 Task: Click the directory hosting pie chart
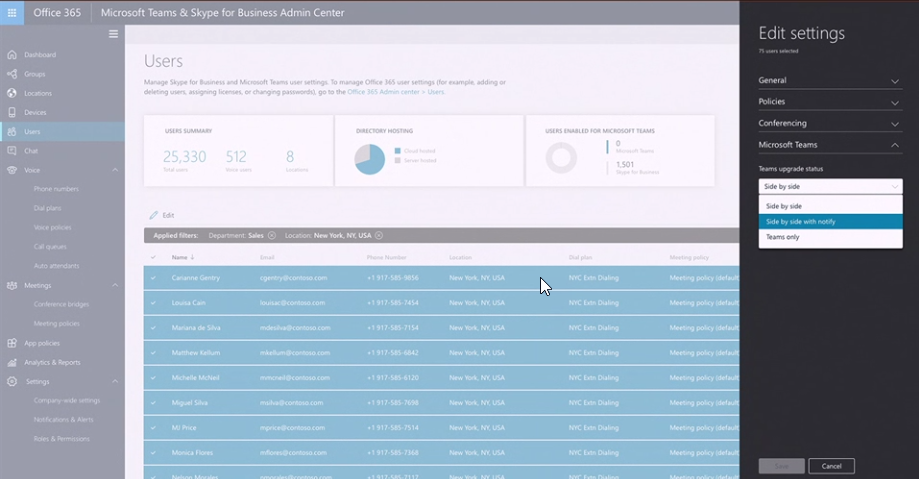[x=370, y=159]
